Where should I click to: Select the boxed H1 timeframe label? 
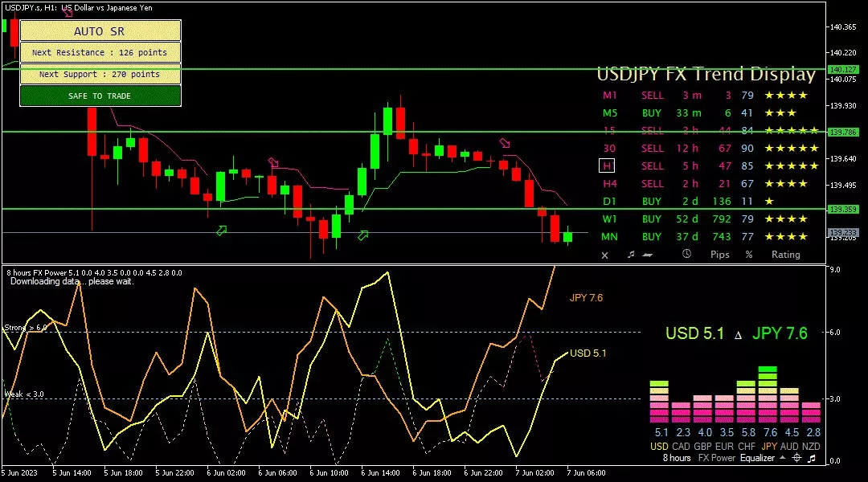[607, 166]
